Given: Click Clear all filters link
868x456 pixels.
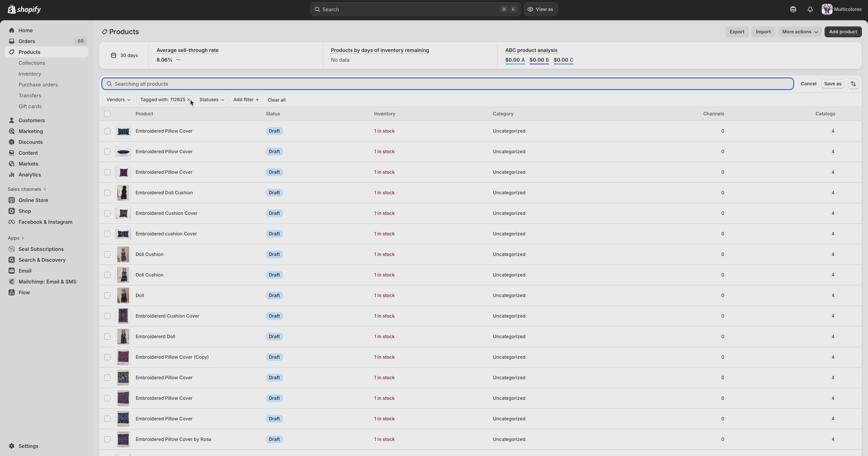Looking at the screenshot, I should pyautogui.click(x=276, y=100).
